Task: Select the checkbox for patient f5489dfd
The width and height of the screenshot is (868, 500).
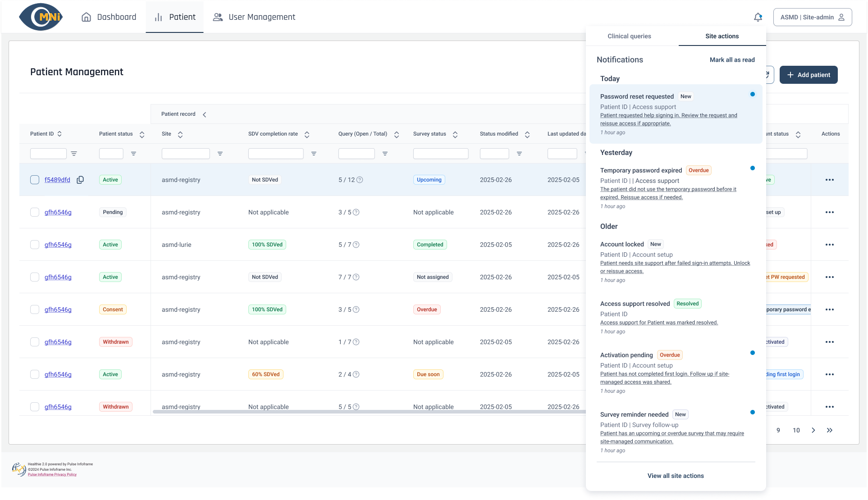Action: [35, 180]
